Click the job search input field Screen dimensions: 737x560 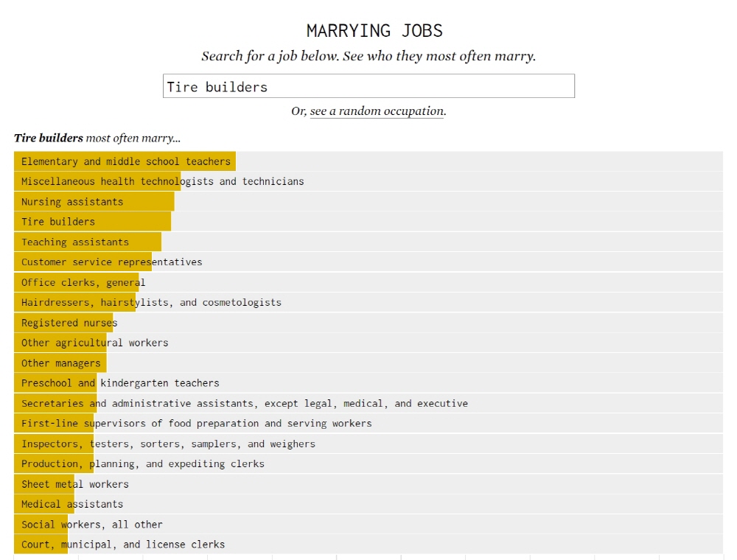pyautogui.click(x=368, y=86)
